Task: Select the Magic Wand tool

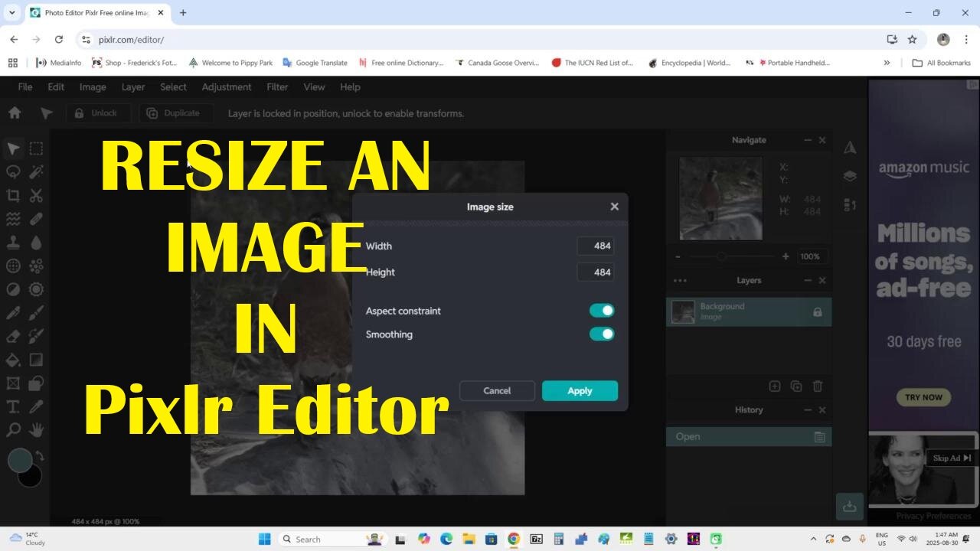Action: (x=36, y=171)
